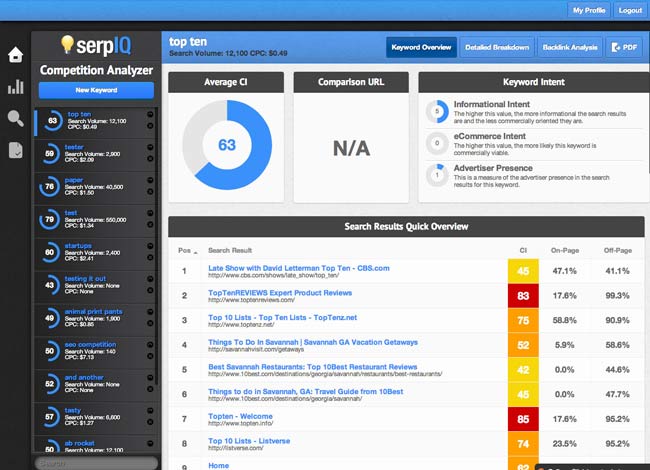
Task: Open the Topten - Welcome result link
Action: click(x=240, y=416)
